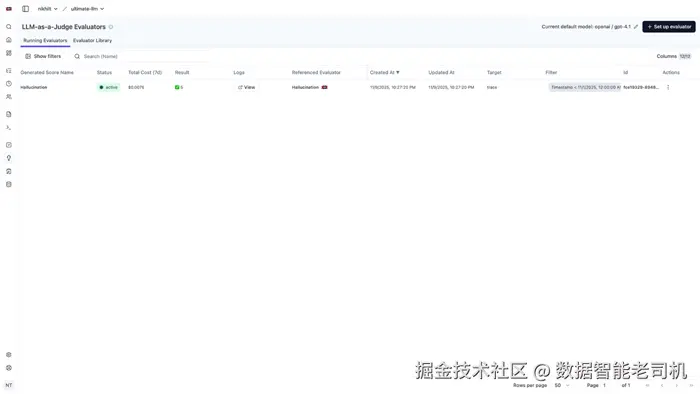Go to next page arrow
Screen dimensions: 700x394
[676, 385]
